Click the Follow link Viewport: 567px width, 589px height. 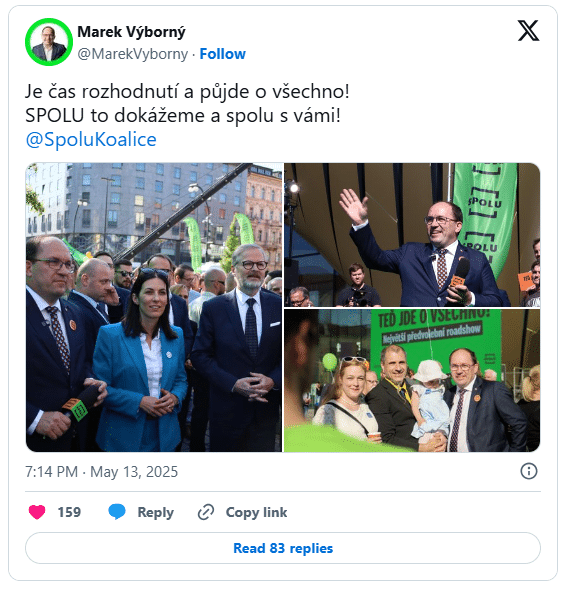[x=222, y=54]
